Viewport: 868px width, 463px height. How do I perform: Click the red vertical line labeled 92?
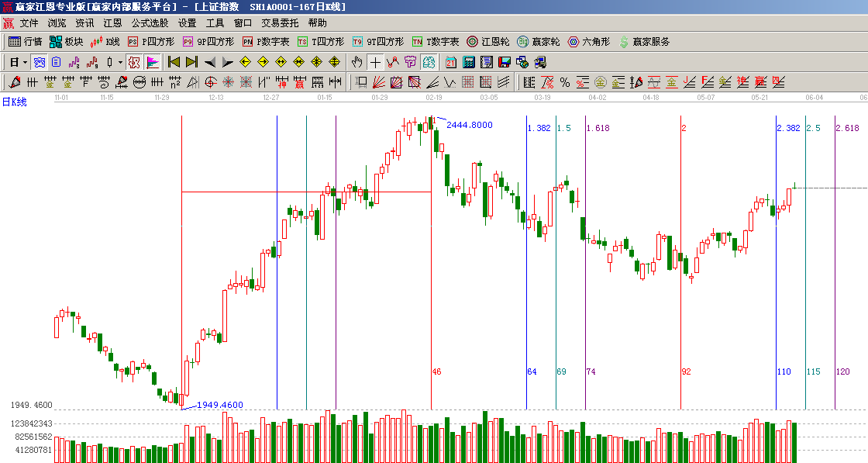pos(680,310)
